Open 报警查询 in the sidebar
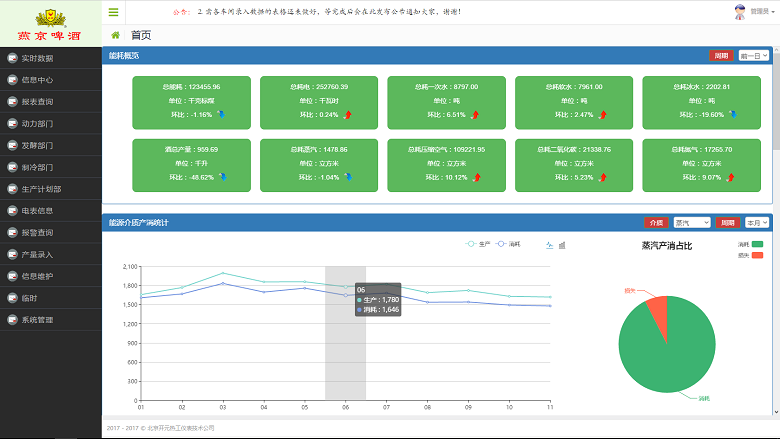 click(x=51, y=232)
